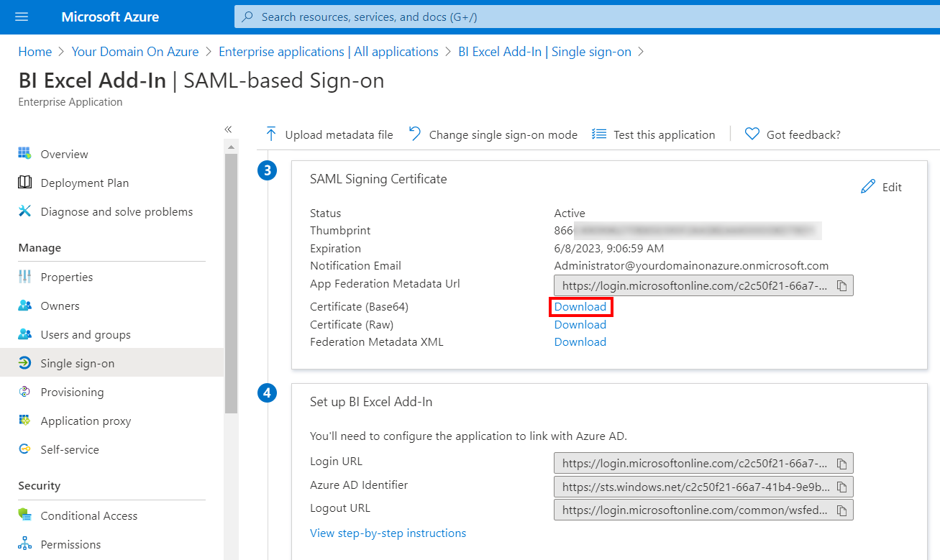The height and width of the screenshot is (560, 940).
Task: Click the Application proxy icon
Action: tap(25, 421)
